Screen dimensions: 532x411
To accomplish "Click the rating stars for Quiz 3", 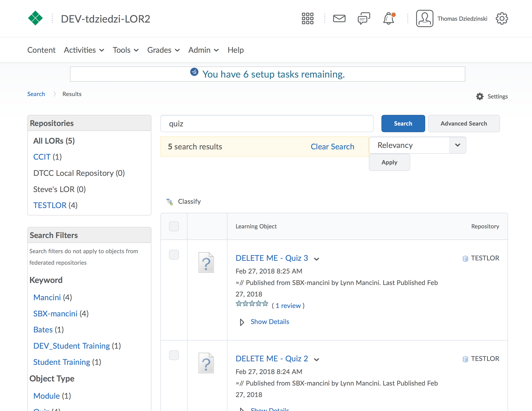I will [x=252, y=304].
